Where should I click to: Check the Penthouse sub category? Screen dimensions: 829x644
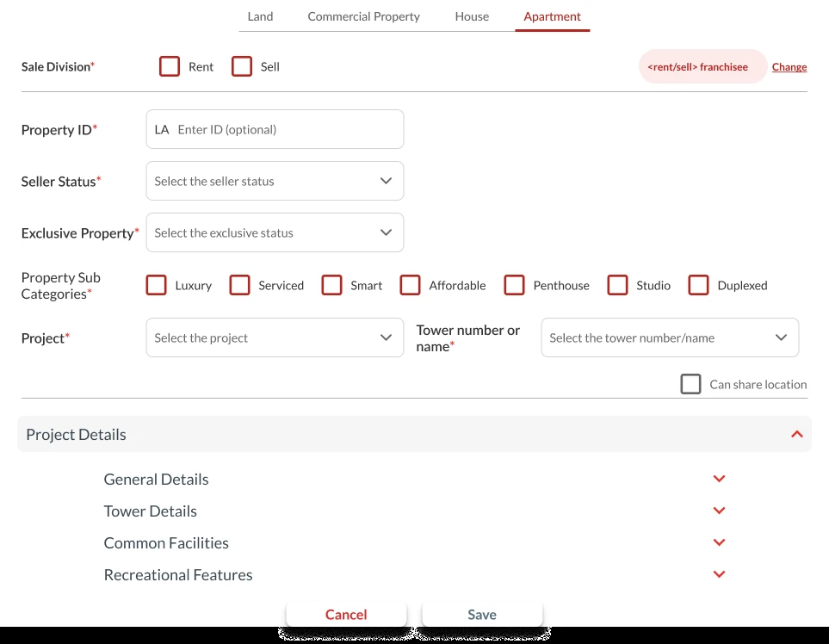(514, 285)
